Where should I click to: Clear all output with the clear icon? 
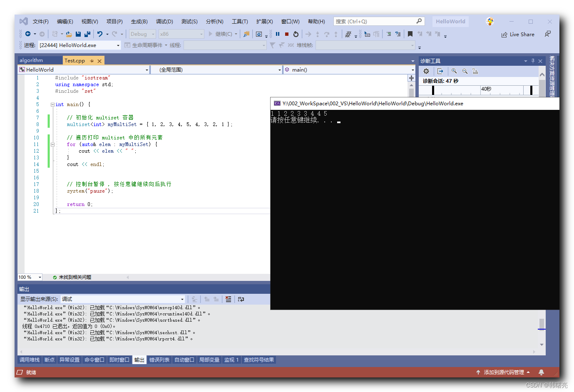pos(228,299)
